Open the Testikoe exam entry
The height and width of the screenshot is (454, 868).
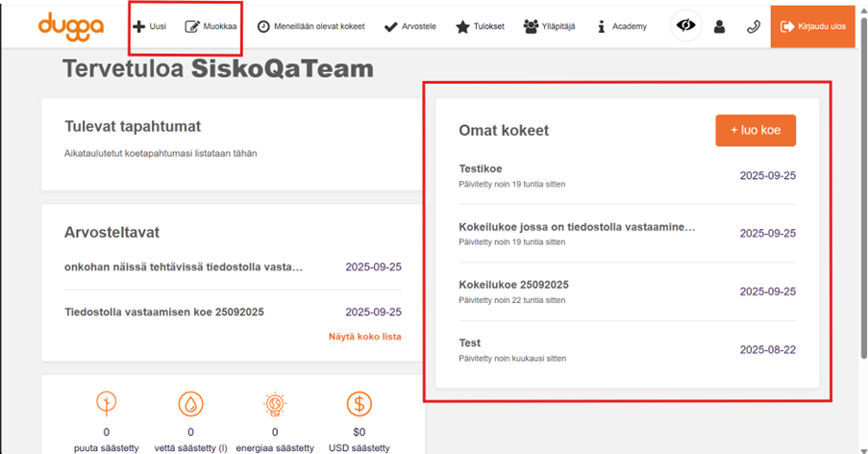tap(481, 169)
